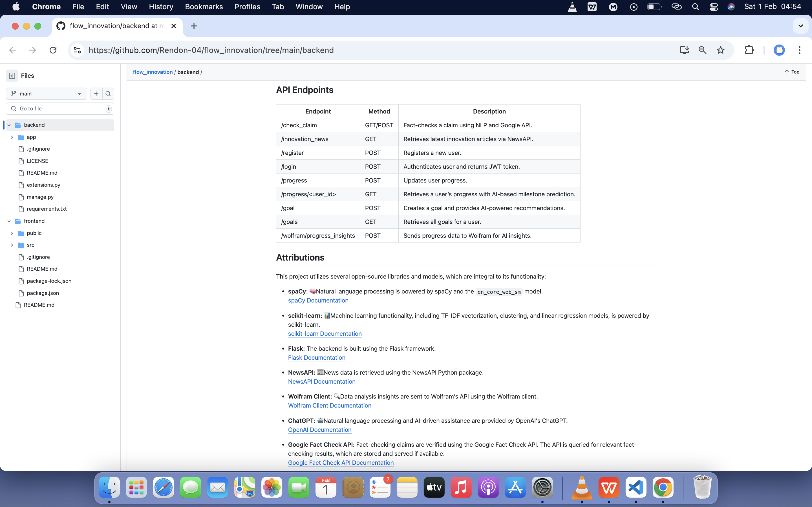The image size is (812, 507).
Task: Click the install app icon in address bar
Action: coord(684,50)
